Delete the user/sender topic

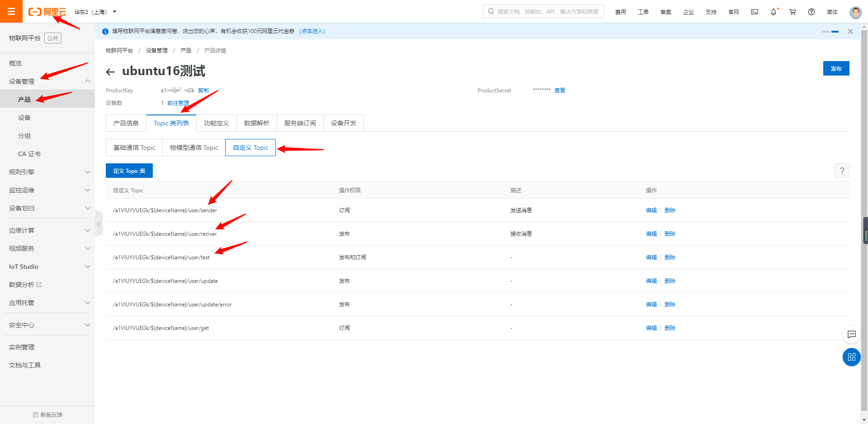pos(670,210)
